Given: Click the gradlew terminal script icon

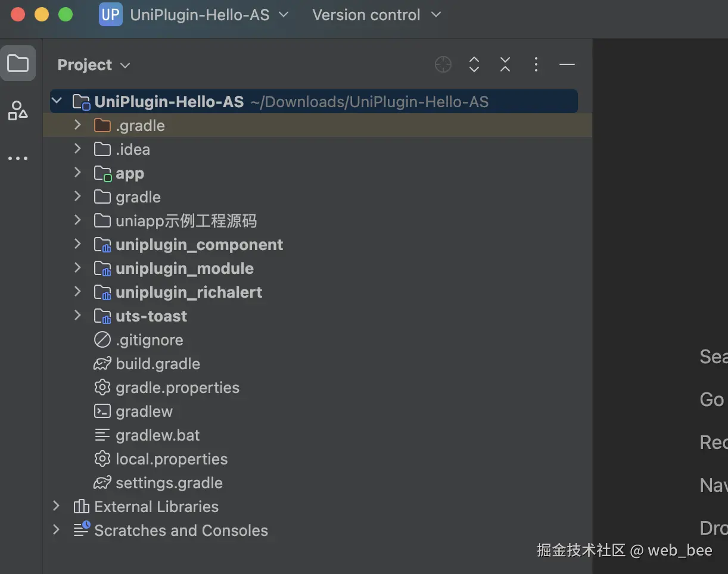Looking at the screenshot, I should (x=144, y=411).
